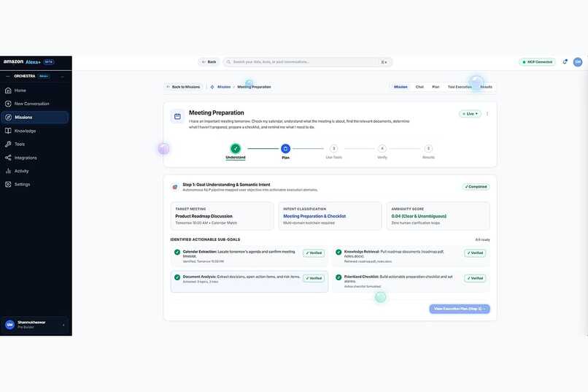Click the Step 1 goal understanding icon
The height and width of the screenshot is (392, 588).
[175, 187]
